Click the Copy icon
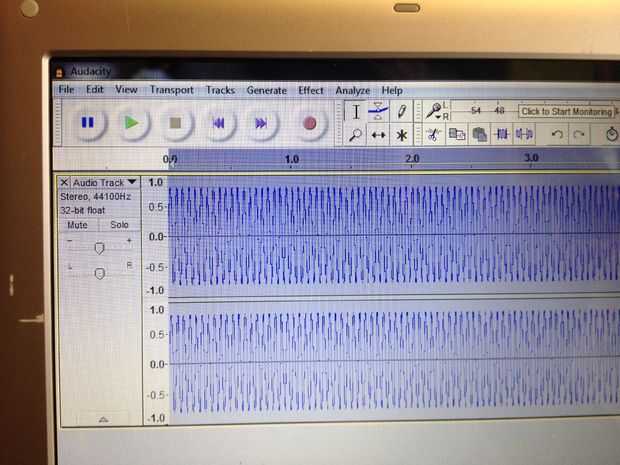 [x=457, y=134]
